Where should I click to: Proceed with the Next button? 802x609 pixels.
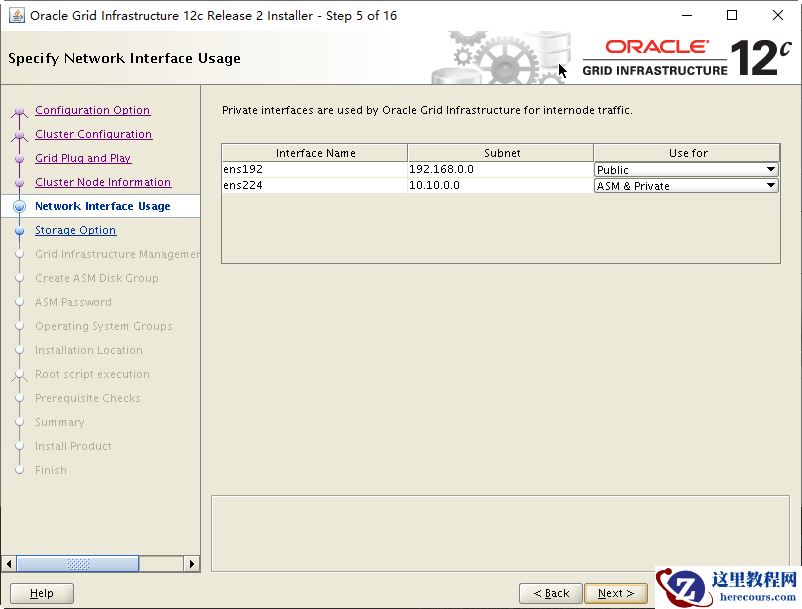616,593
